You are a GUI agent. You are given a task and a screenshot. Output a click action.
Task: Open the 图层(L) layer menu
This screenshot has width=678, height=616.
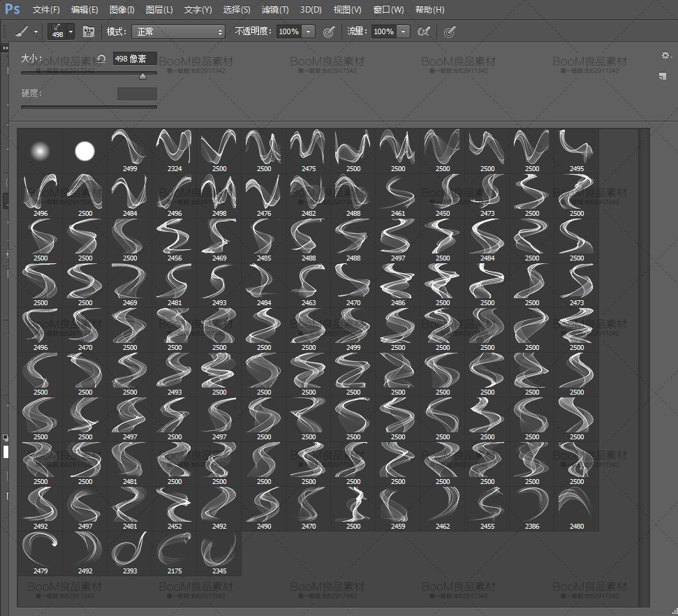[159, 10]
